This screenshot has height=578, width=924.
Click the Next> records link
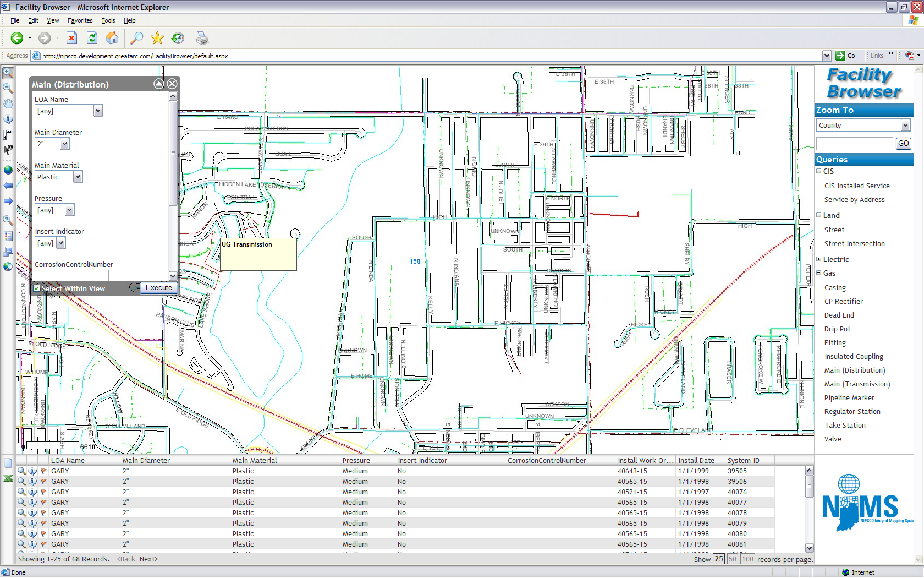click(x=148, y=559)
